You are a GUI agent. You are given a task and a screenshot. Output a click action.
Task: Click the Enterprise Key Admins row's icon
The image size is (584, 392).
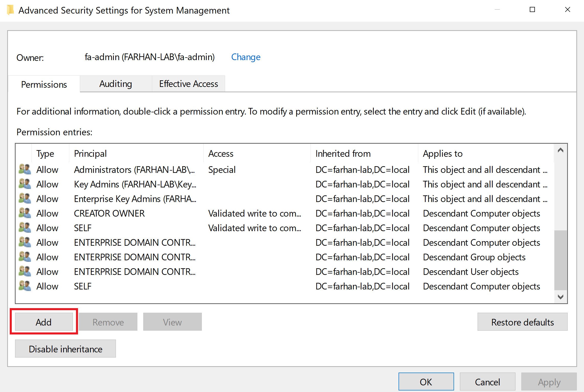pos(25,199)
